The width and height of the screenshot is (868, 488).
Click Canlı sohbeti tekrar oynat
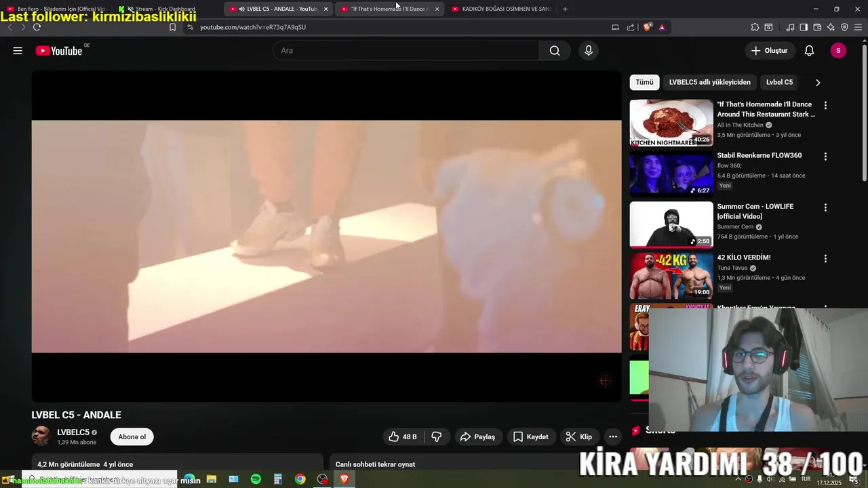coord(375,464)
